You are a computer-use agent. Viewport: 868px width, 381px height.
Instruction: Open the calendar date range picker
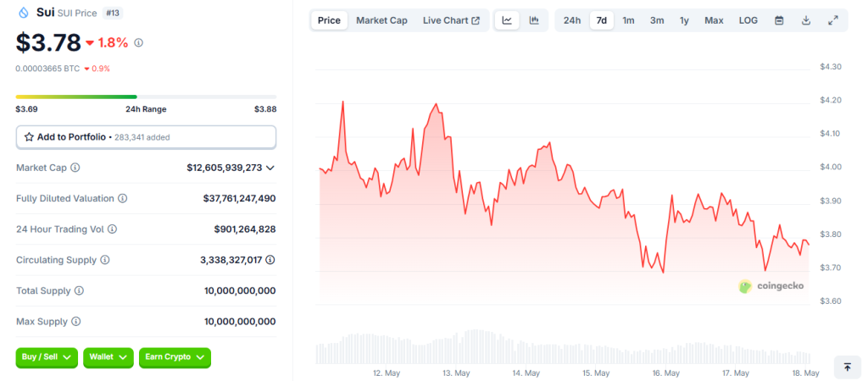[779, 20]
